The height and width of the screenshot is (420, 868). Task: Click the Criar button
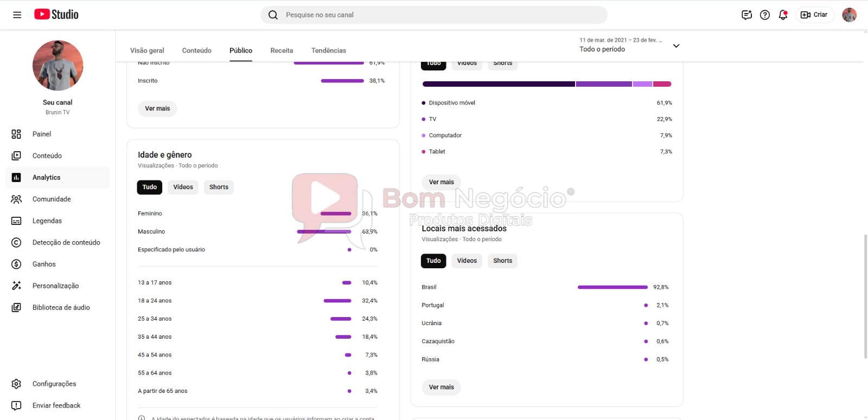815,15
